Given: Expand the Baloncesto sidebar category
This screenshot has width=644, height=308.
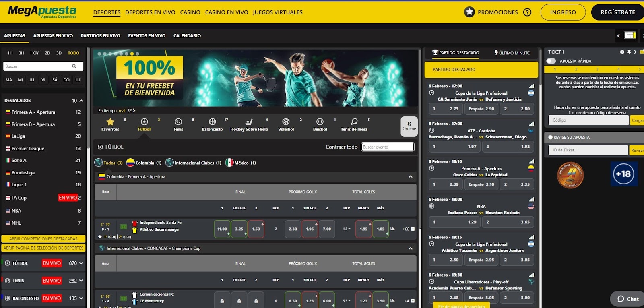Looking at the screenshot, I should click(x=81, y=298).
